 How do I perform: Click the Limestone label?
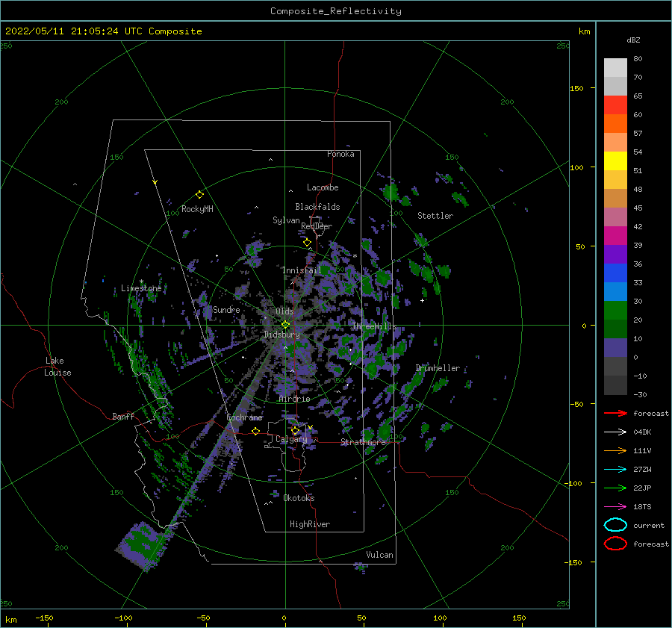141,288
